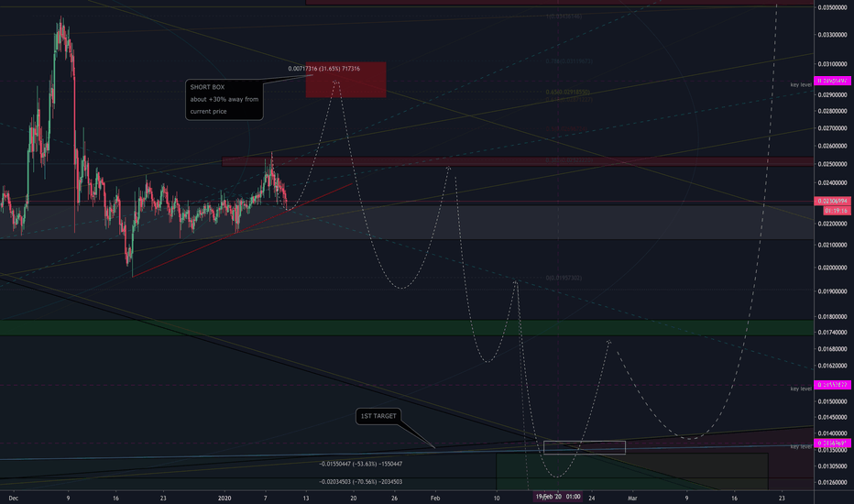The height and width of the screenshot is (504, 854).
Task: Click the 0.01260000 price axis label
Action: pyautogui.click(x=832, y=483)
